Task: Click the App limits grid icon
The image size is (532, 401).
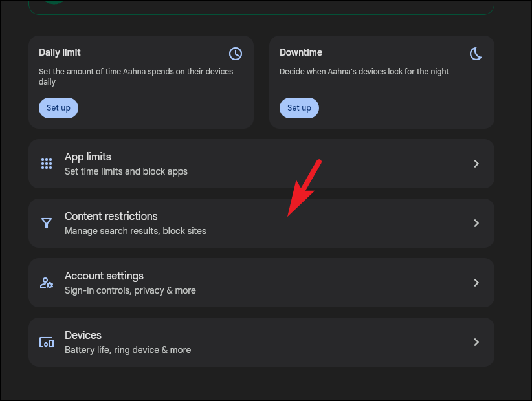Action: [x=47, y=164]
